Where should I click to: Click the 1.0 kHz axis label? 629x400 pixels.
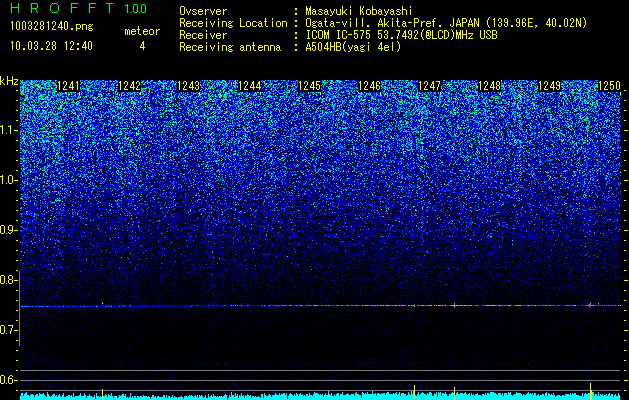(x=8, y=181)
